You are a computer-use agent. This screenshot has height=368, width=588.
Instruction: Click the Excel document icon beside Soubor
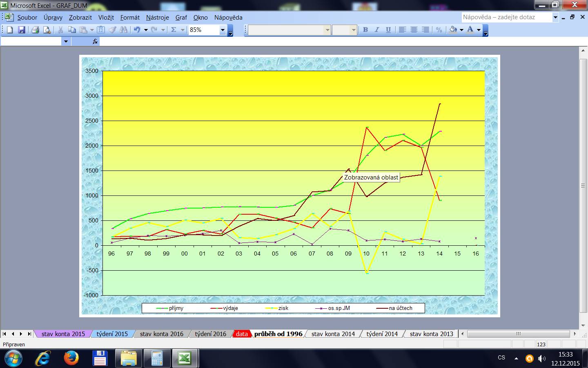[9, 17]
